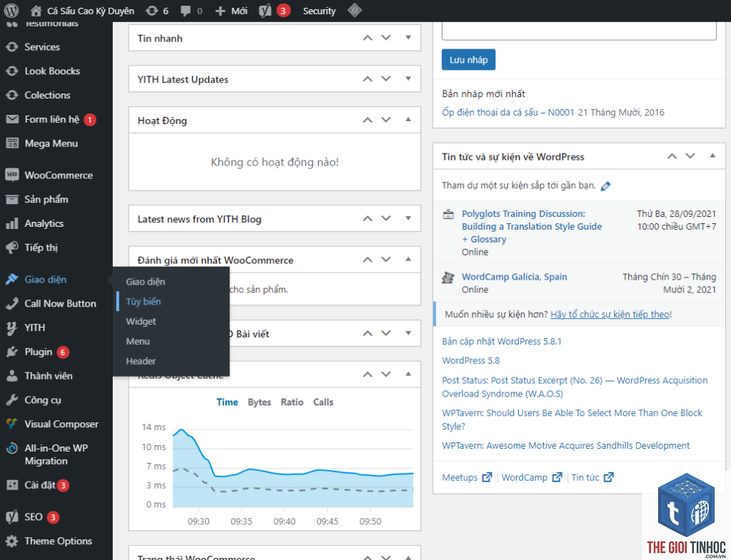Click the YITH sidebar icon
The height and width of the screenshot is (560, 731).
pyautogui.click(x=12, y=328)
